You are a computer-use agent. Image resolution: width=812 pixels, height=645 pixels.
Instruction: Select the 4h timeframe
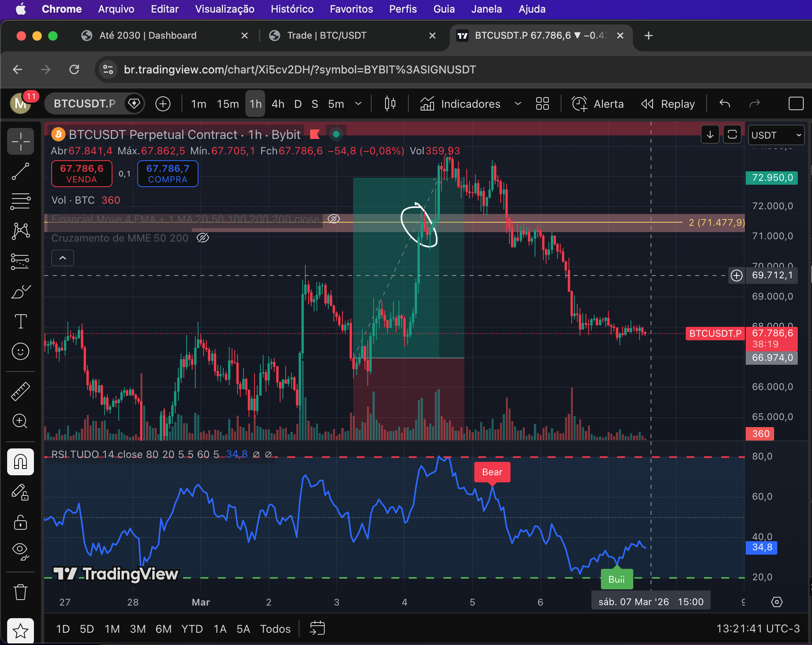tap(278, 104)
